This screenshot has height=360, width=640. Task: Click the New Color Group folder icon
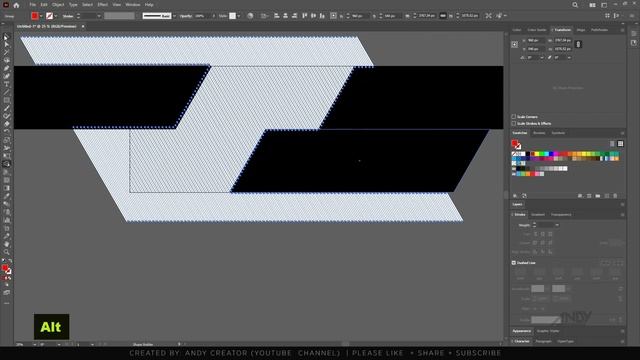598,196
